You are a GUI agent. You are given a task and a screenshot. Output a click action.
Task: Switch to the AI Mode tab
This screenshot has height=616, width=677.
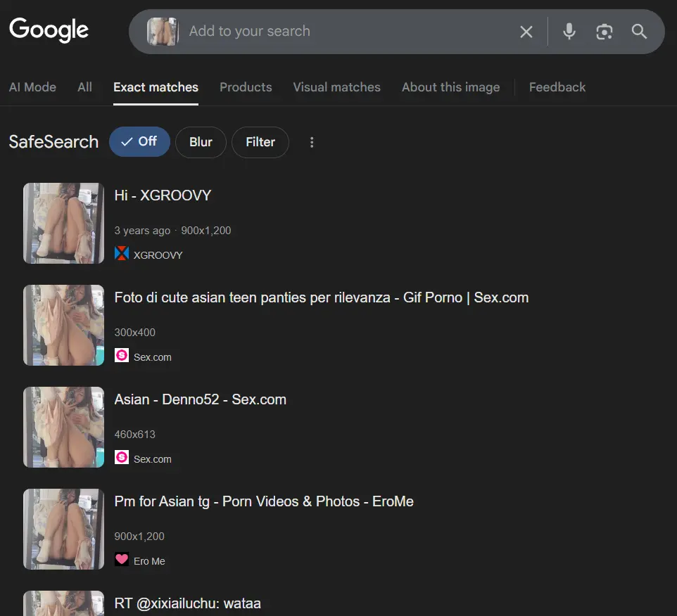click(32, 87)
